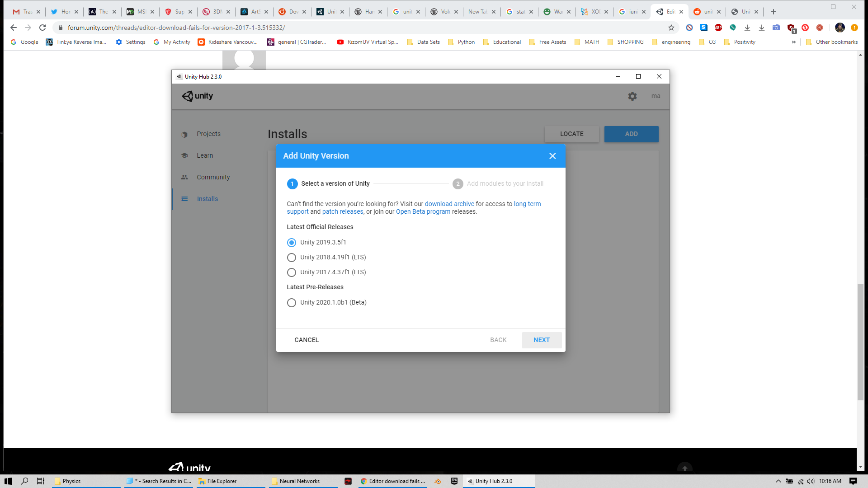This screenshot has width=868, height=488.
Task: Select Unity 2018.4.19f1 (LTS) radio button
Action: [292, 258]
